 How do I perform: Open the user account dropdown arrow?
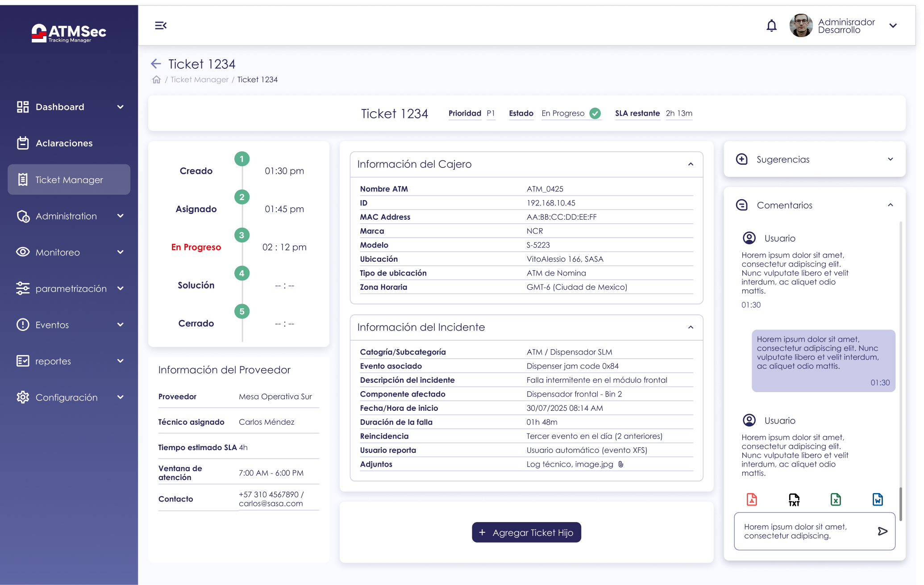893,26
